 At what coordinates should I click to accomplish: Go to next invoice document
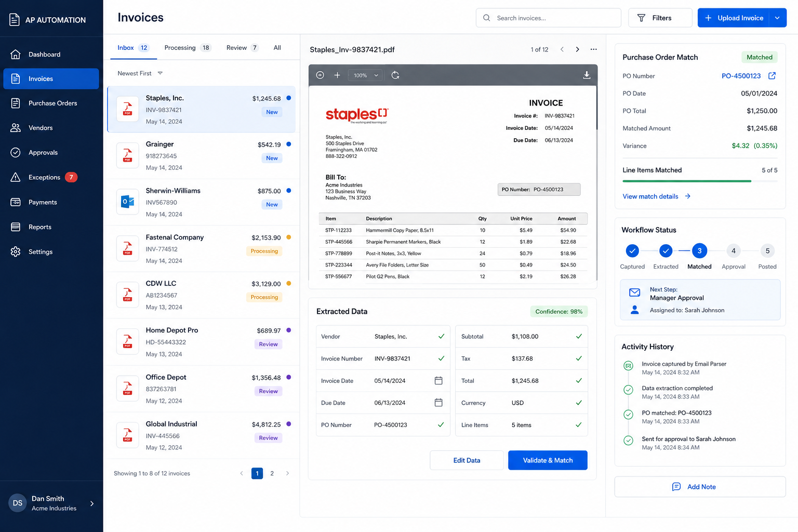click(577, 49)
